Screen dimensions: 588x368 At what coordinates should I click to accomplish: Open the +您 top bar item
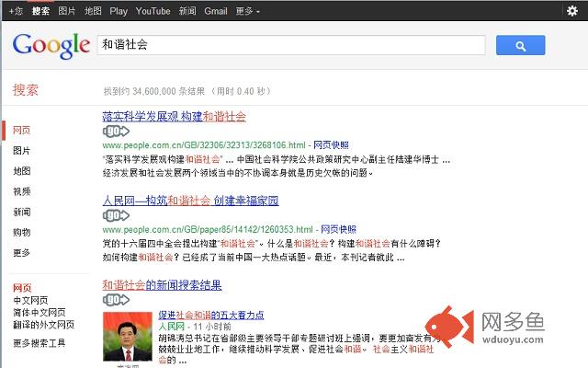[17, 11]
